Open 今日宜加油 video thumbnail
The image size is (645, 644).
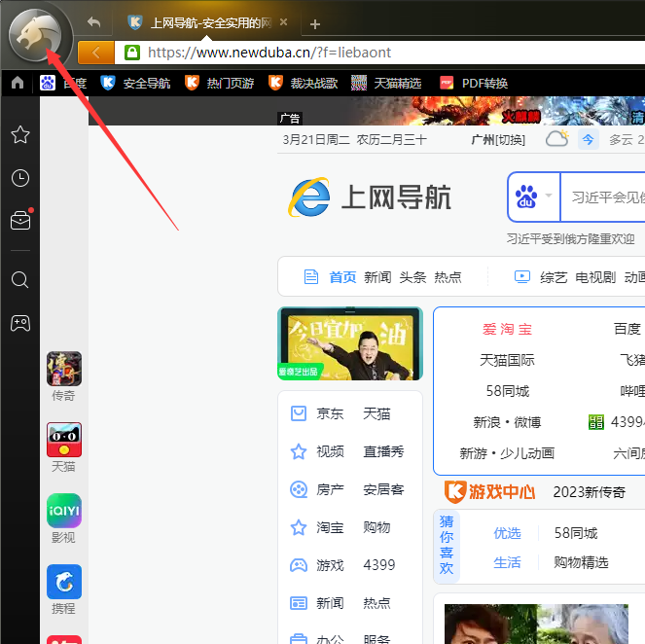(x=350, y=343)
